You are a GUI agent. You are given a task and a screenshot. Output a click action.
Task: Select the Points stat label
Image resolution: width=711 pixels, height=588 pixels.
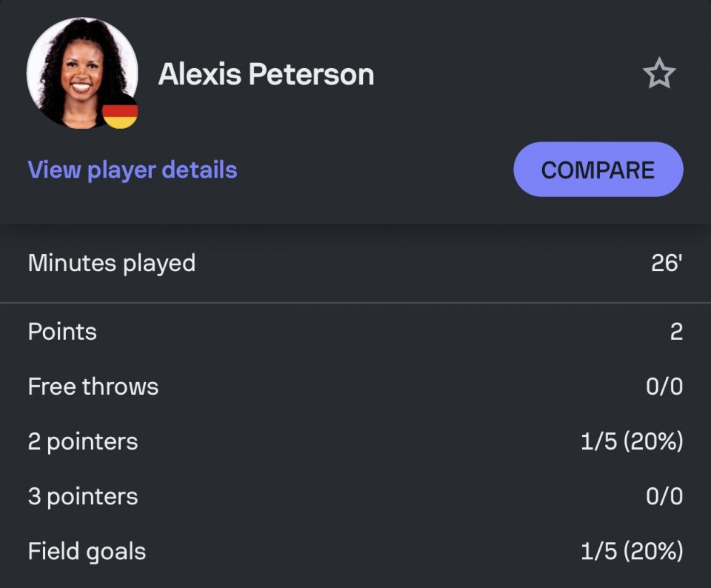click(62, 332)
